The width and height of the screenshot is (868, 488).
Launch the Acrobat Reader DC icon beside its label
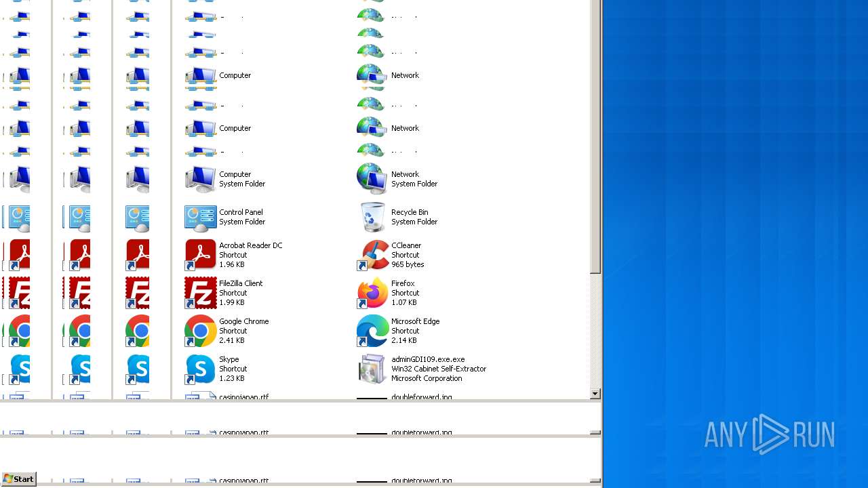pyautogui.click(x=201, y=255)
